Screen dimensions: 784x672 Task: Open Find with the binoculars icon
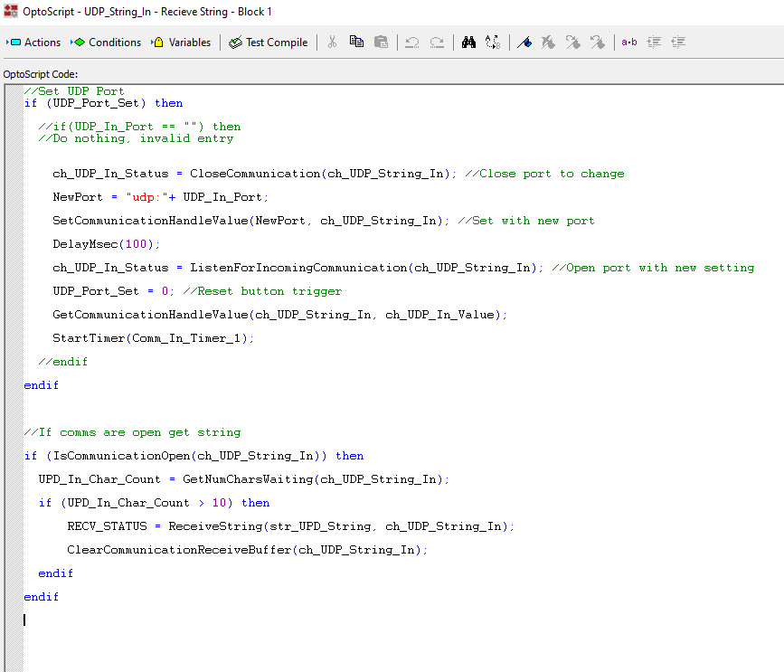468,42
